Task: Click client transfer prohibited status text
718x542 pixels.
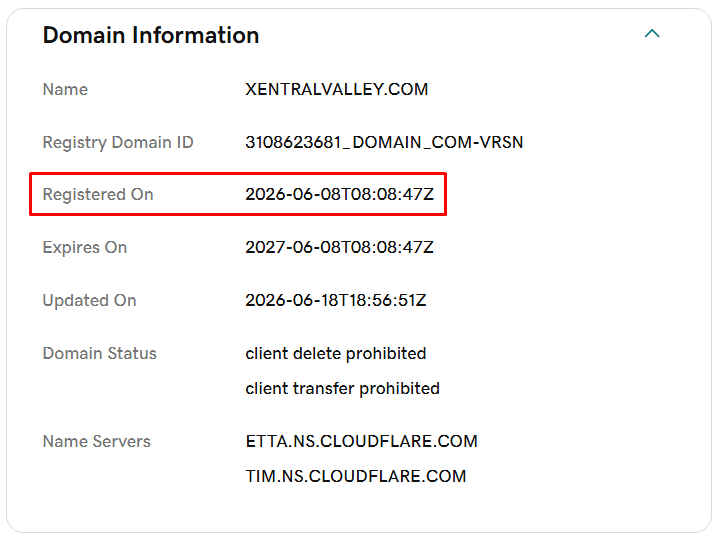Action: (343, 388)
